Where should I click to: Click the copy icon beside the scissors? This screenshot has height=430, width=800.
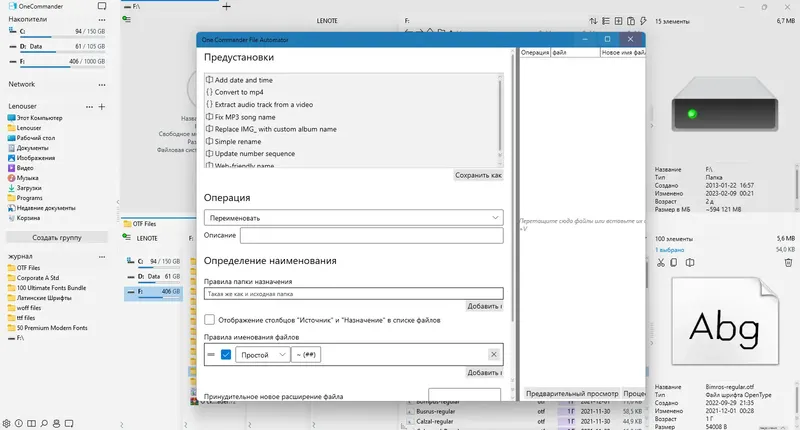[674, 263]
